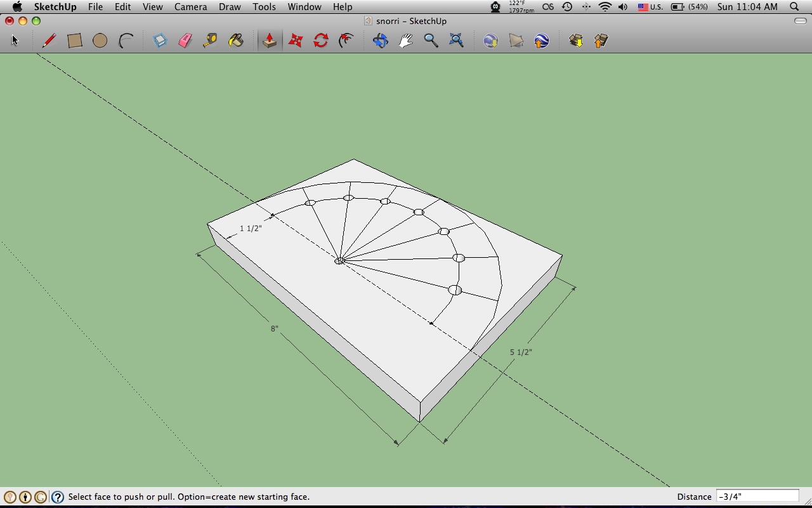Image resolution: width=812 pixels, height=508 pixels.
Task: Open the View menu
Action: [153, 7]
